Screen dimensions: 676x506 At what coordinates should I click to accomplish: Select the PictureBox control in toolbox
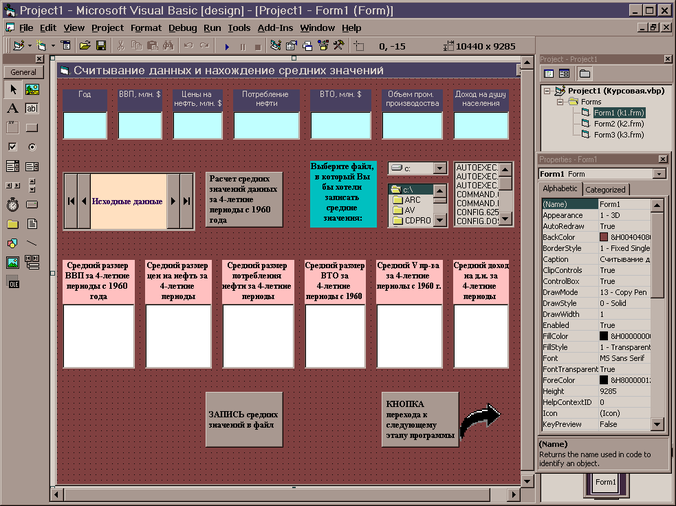tap(32, 89)
